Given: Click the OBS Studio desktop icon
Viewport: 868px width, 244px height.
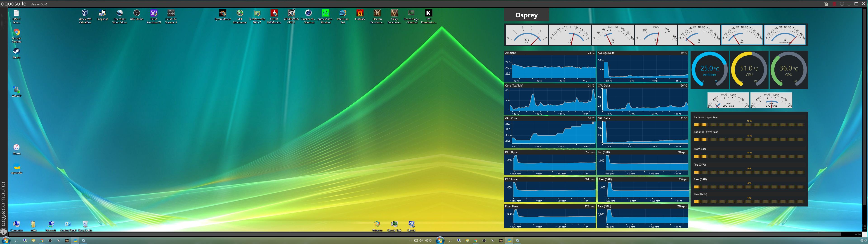Looking at the screenshot, I should 137,14.
